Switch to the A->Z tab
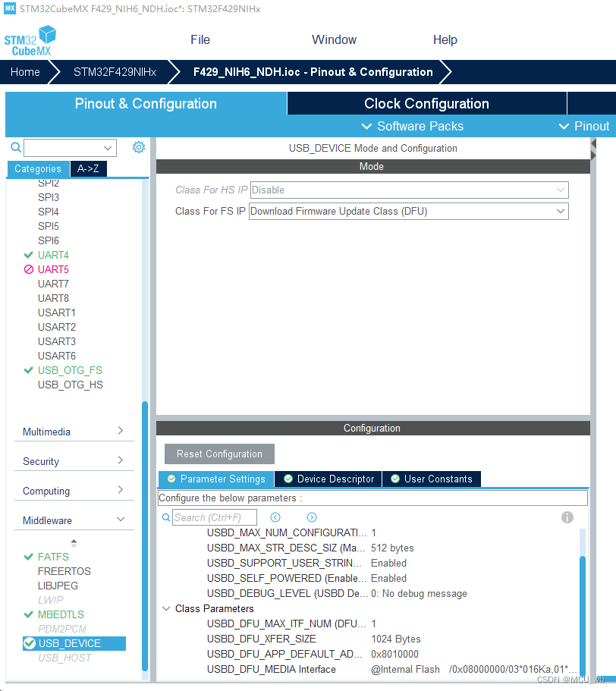Viewport: 616px width, 691px height. click(88, 168)
